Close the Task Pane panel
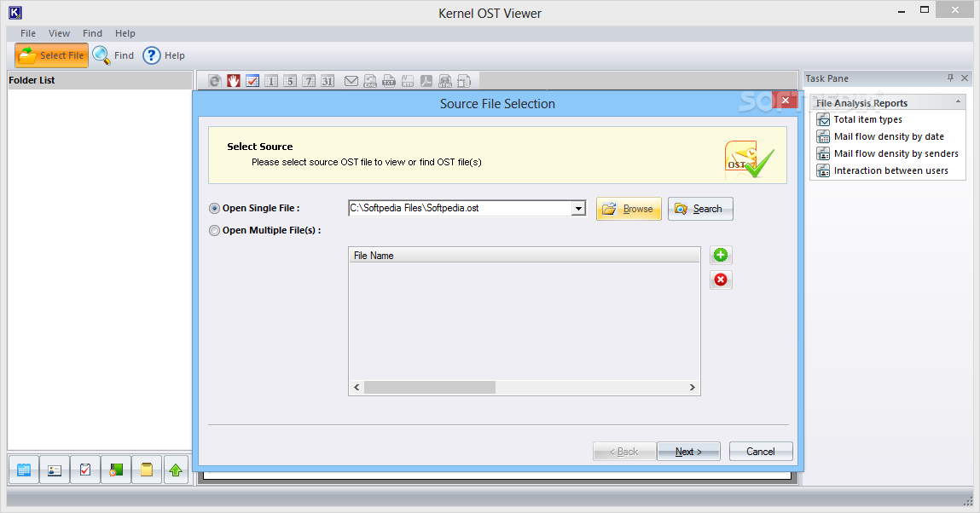Viewport: 980px width, 513px height. (965, 78)
